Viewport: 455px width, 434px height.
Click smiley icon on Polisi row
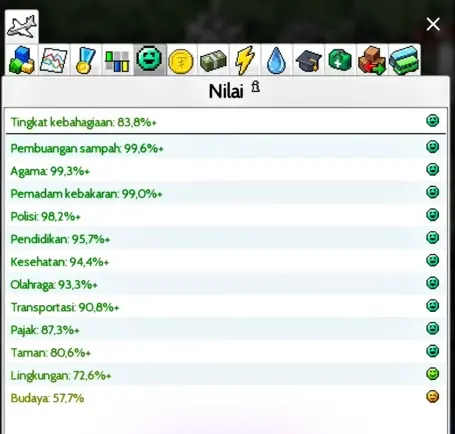pos(432,215)
